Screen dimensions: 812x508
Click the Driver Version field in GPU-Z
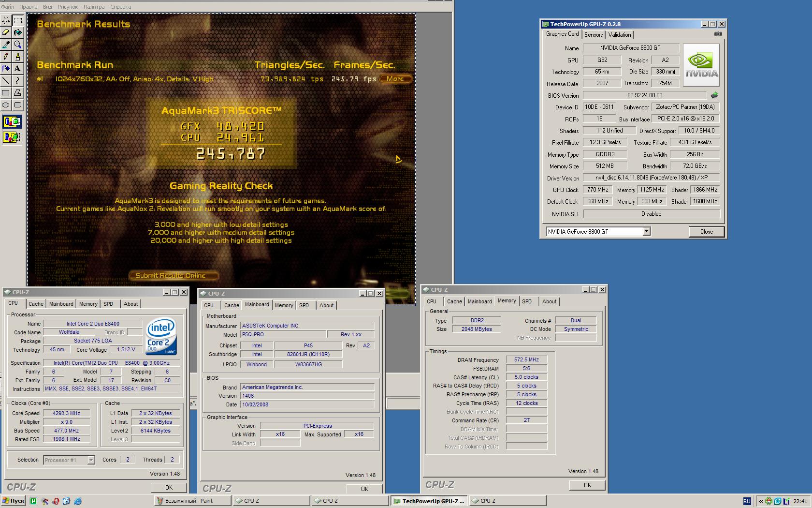[651, 178]
